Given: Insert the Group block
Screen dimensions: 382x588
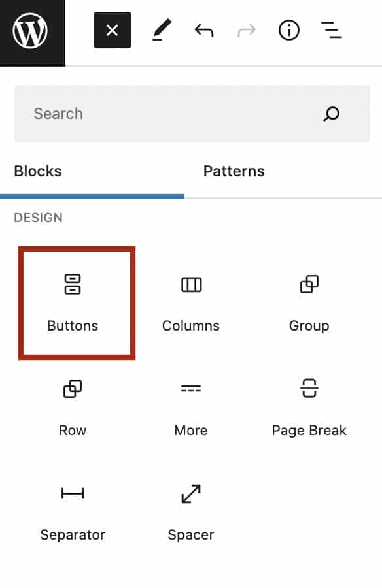Looking at the screenshot, I should tap(309, 303).
